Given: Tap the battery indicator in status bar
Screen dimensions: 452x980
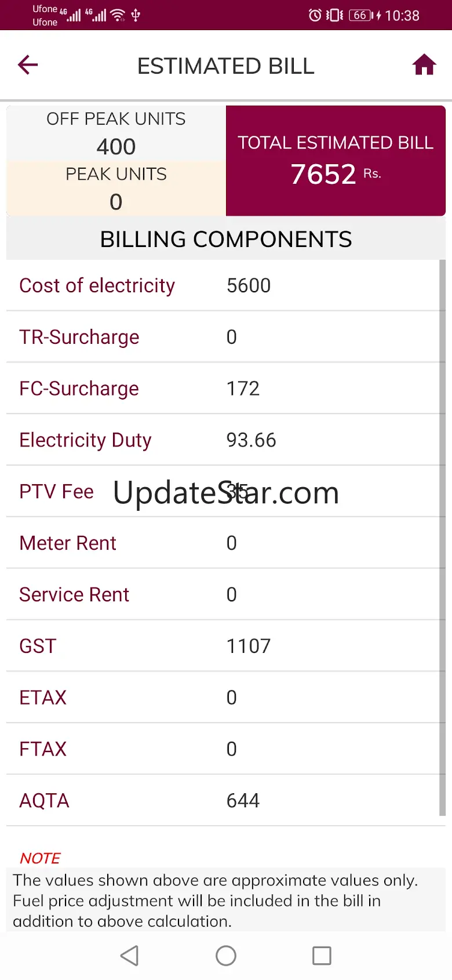Looking at the screenshot, I should [362, 15].
